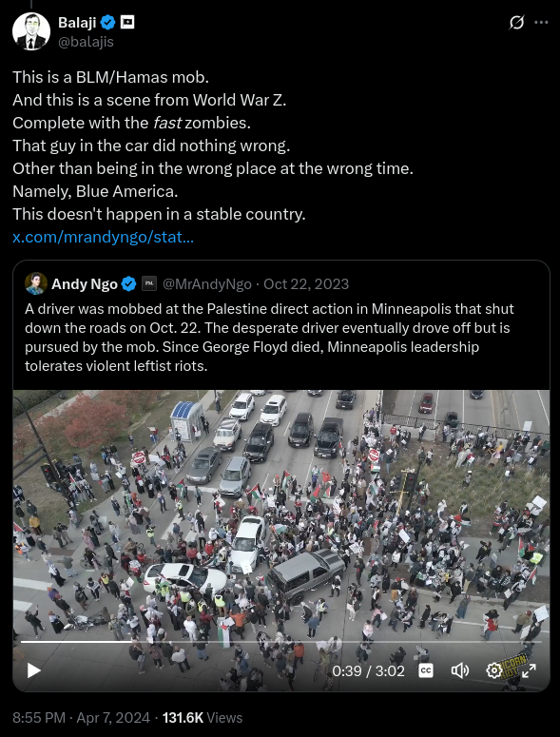Toggle closed captions with the CC button
Image resolution: width=560 pixels, height=737 pixels.
click(426, 670)
